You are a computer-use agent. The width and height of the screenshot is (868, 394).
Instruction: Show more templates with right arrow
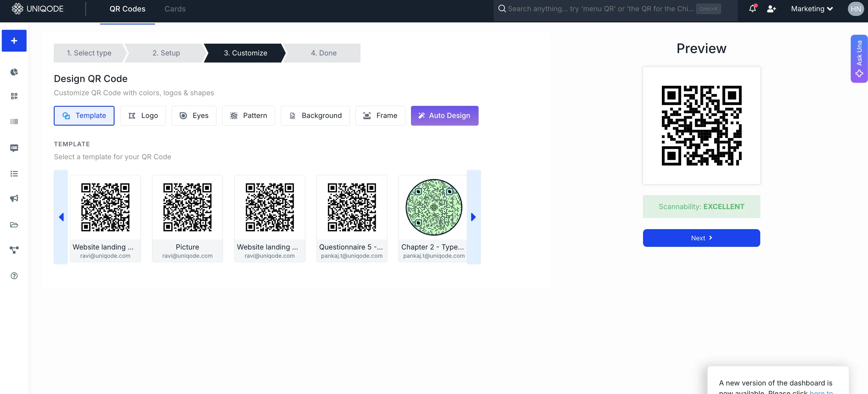point(474,217)
